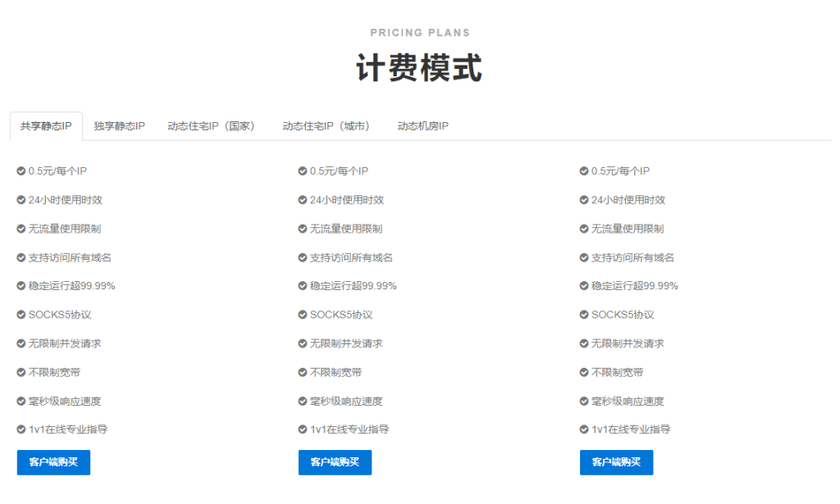Click check icon beside 无流量使用限制 in third column
The width and height of the screenshot is (840, 504).
pyautogui.click(x=584, y=229)
